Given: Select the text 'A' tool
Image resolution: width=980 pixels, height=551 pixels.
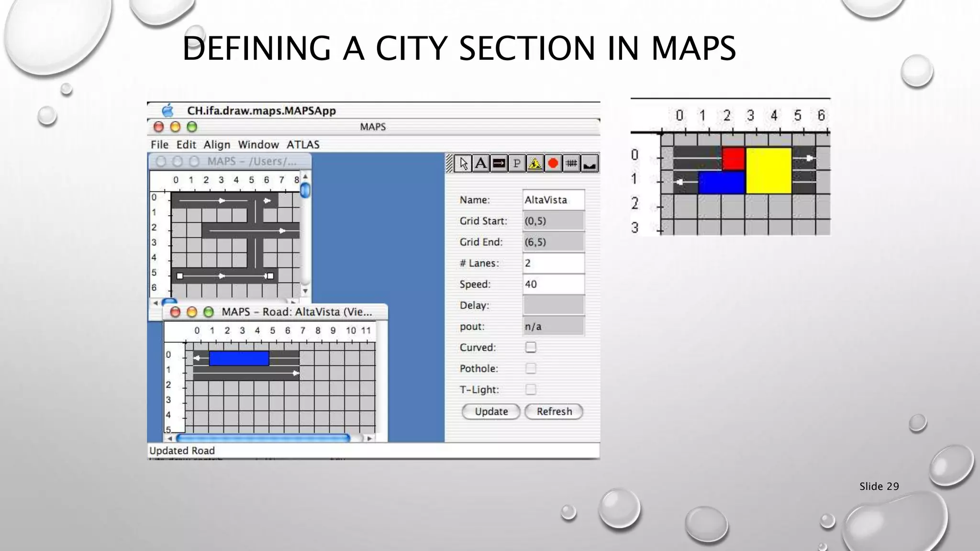Looking at the screenshot, I should tap(481, 164).
